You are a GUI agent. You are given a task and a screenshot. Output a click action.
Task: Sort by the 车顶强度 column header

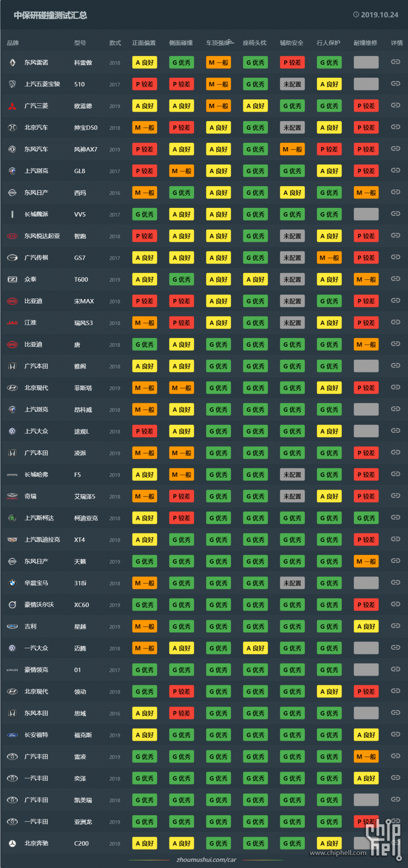[218, 43]
